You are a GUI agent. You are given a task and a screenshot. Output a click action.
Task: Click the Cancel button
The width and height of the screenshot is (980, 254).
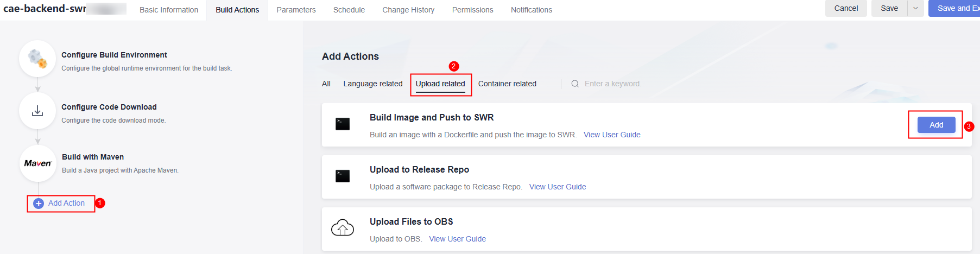(x=846, y=8)
